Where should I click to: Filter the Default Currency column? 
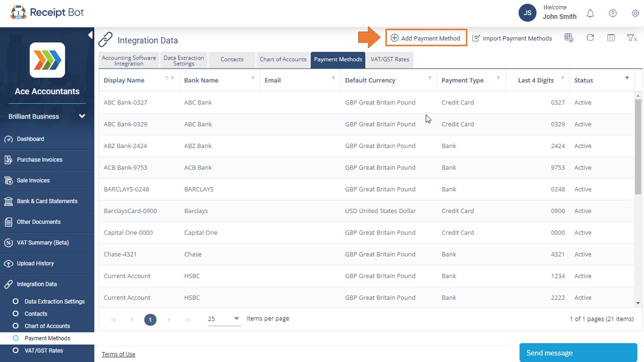430,78
